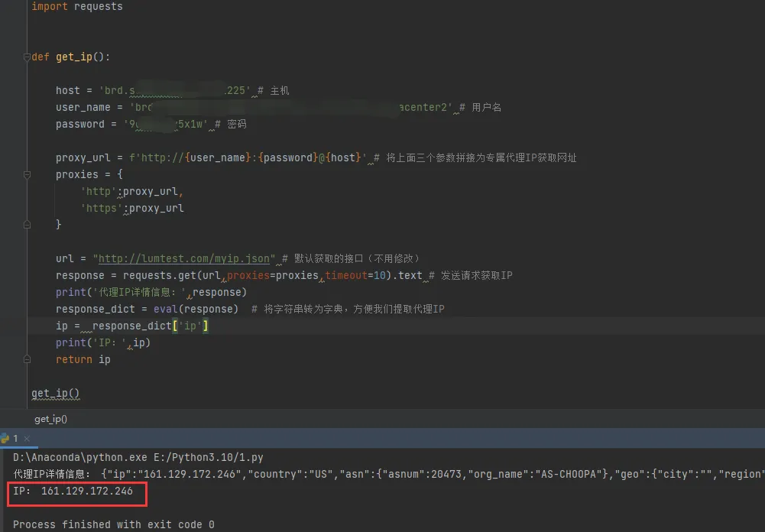Click the return ip statement
This screenshot has height=532, width=765.
(83, 360)
